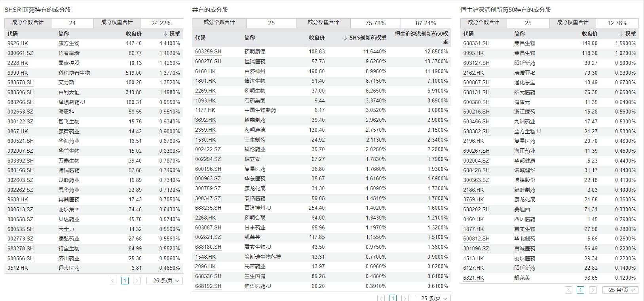Open stock code 9995.HK
This screenshot has width=644, height=301.
tap(473, 53)
